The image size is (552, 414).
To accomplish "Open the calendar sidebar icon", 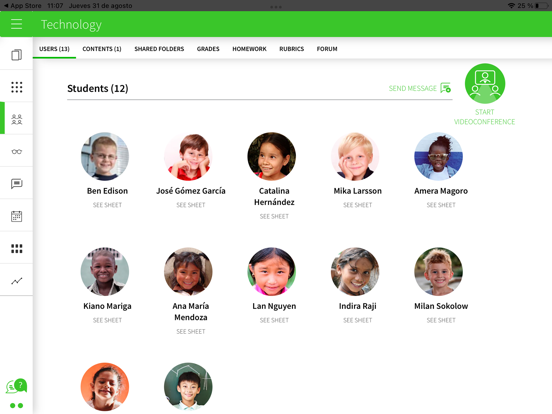I will pyautogui.click(x=17, y=216).
